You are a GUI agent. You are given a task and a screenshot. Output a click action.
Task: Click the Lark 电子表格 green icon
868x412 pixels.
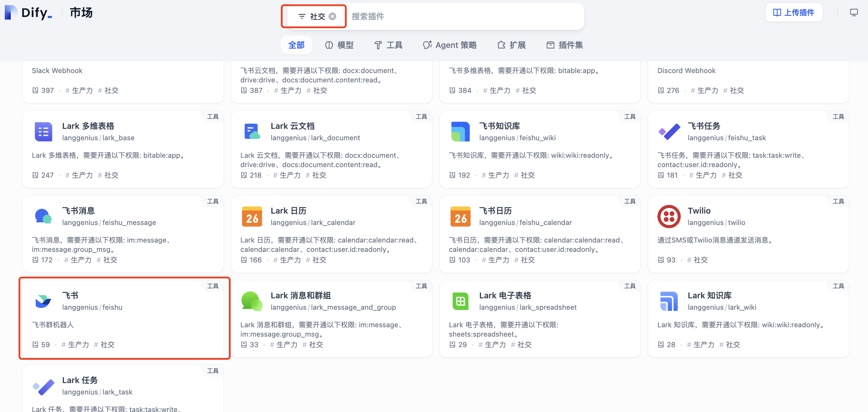[x=460, y=301]
